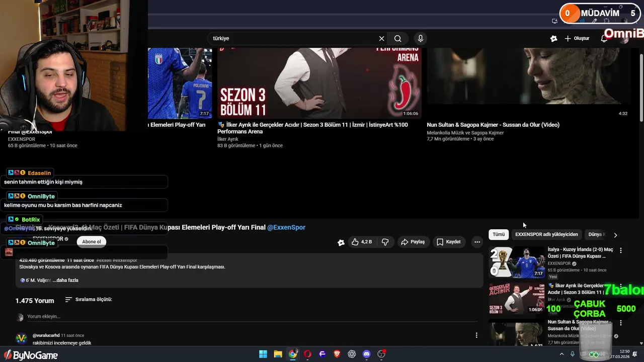Click sidebar title İtalya - Kuzey İrlanda (2-0) Maç Özeti

tap(581, 253)
